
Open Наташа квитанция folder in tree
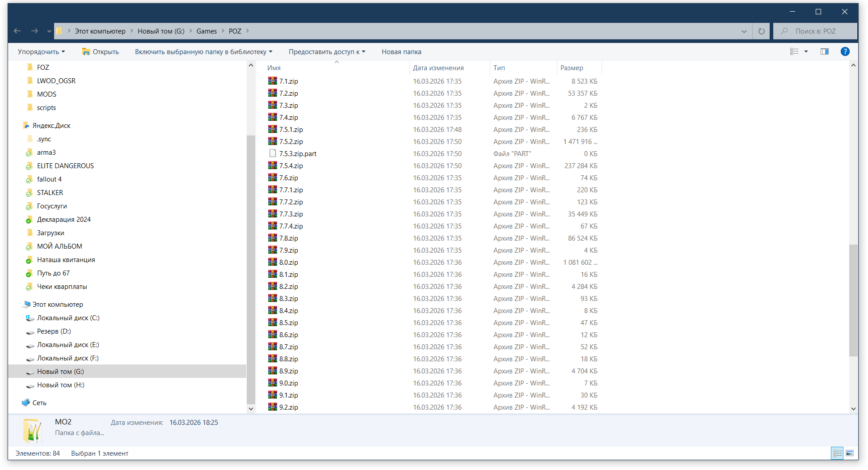tap(66, 260)
